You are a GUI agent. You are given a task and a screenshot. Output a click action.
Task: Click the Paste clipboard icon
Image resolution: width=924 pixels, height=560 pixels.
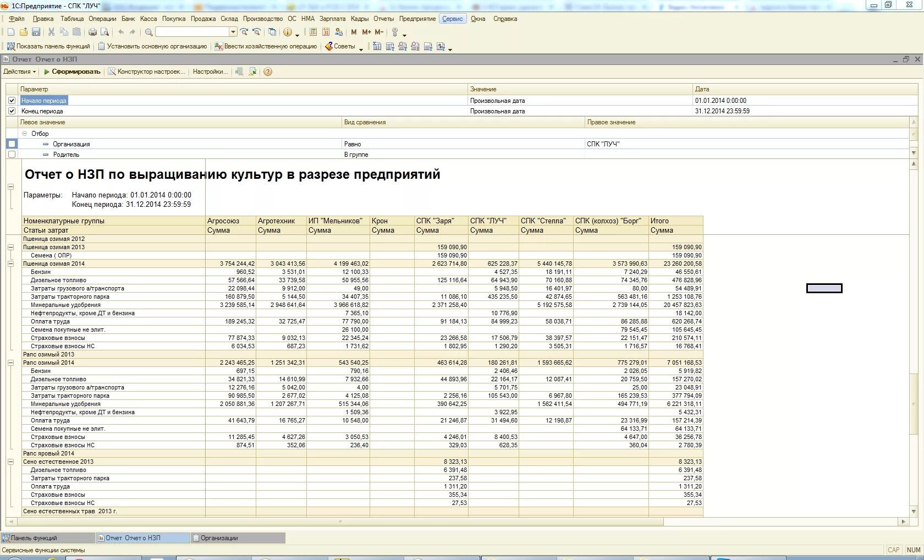click(x=76, y=32)
